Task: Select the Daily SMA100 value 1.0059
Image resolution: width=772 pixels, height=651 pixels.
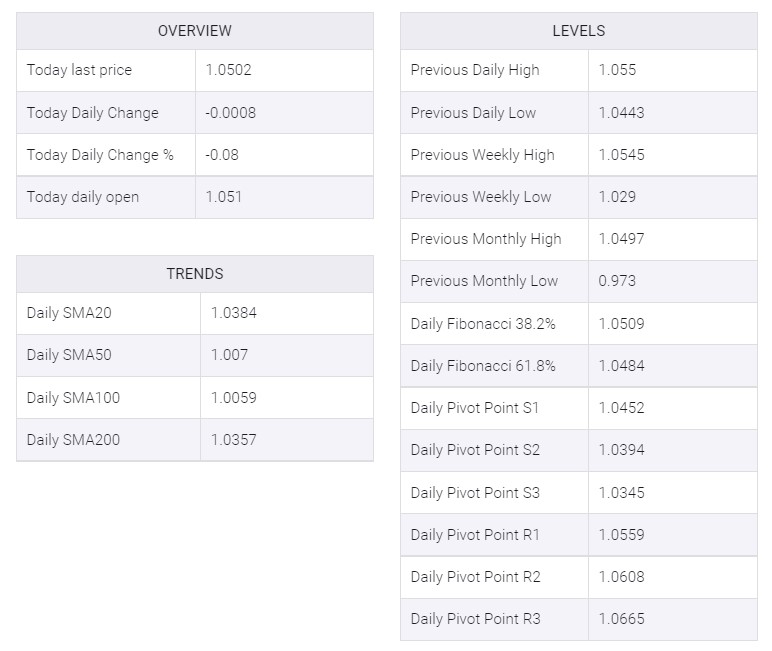Action: [234, 397]
